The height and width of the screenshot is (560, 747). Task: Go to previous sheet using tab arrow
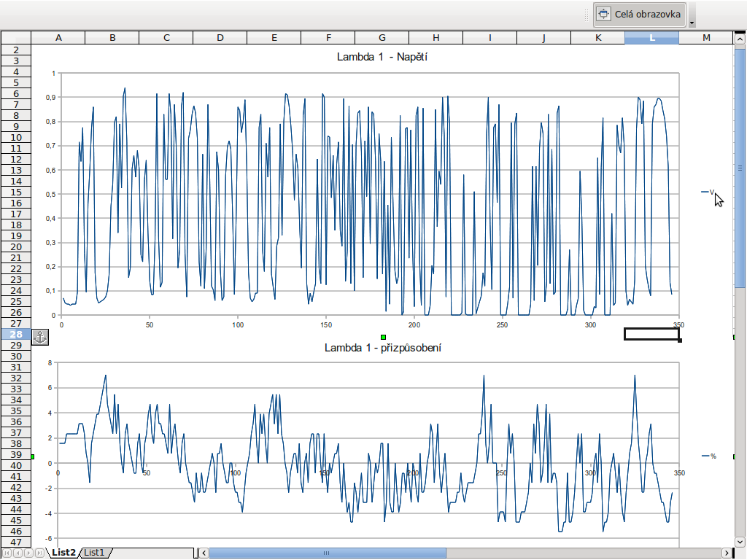click(x=18, y=553)
